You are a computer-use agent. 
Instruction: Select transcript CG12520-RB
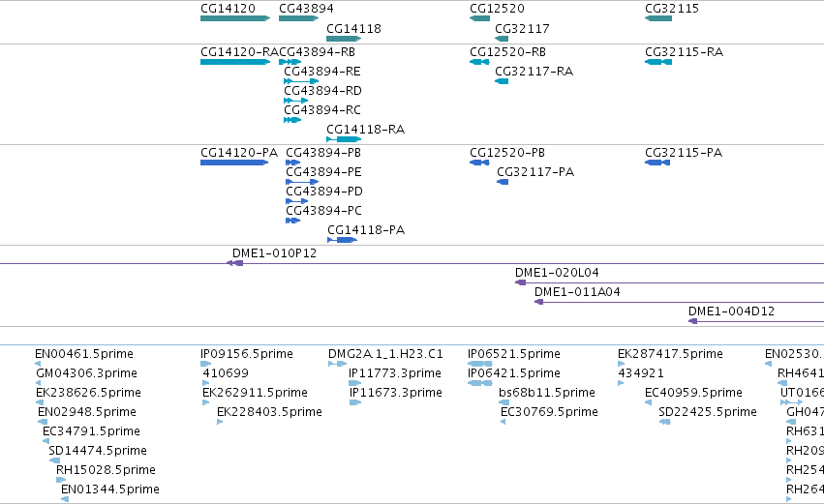click(480, 62)
